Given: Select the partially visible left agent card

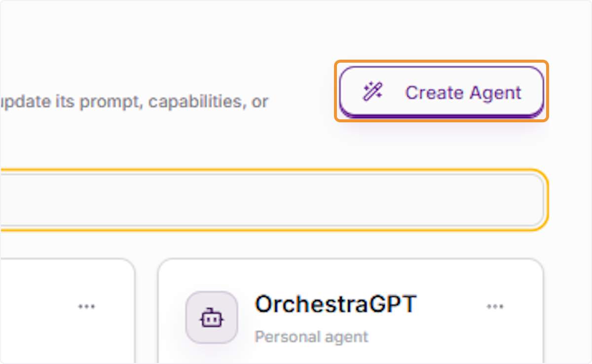Looking at the screenshot, I should pyautogui.click(x=67, y=311).
